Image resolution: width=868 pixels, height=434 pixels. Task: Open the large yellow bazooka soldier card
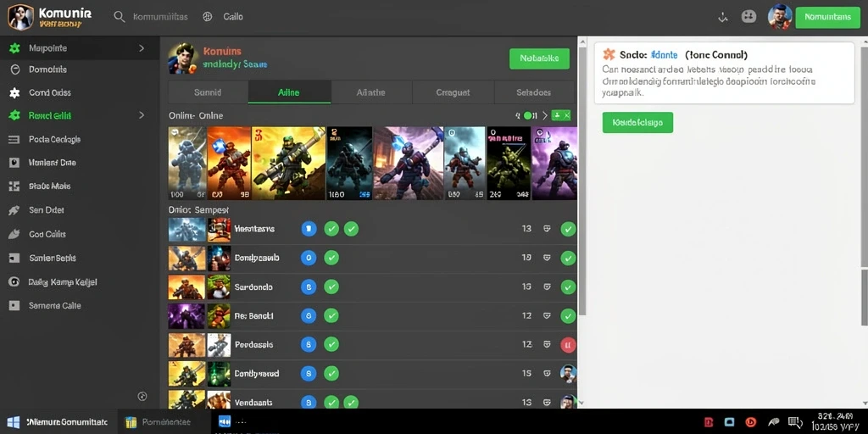click(x=288, y=163)
